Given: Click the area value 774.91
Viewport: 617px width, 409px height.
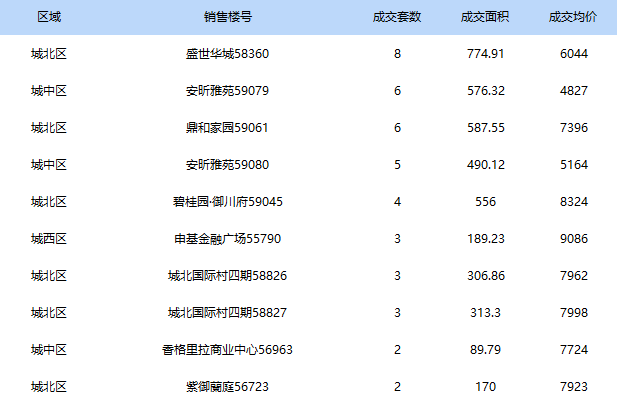Looking at the screenshot, I should (x=486, y=54).
